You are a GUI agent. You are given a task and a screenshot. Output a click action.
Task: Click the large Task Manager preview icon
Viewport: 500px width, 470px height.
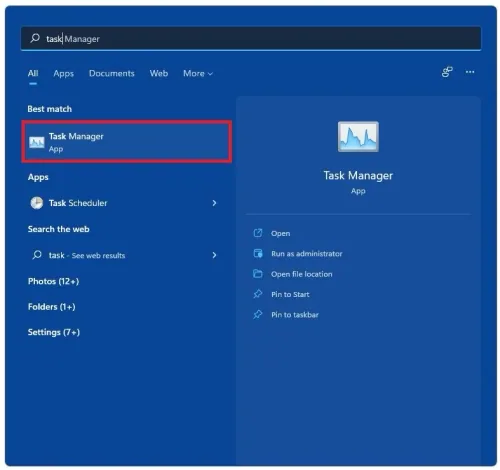(x=358, y=137)
